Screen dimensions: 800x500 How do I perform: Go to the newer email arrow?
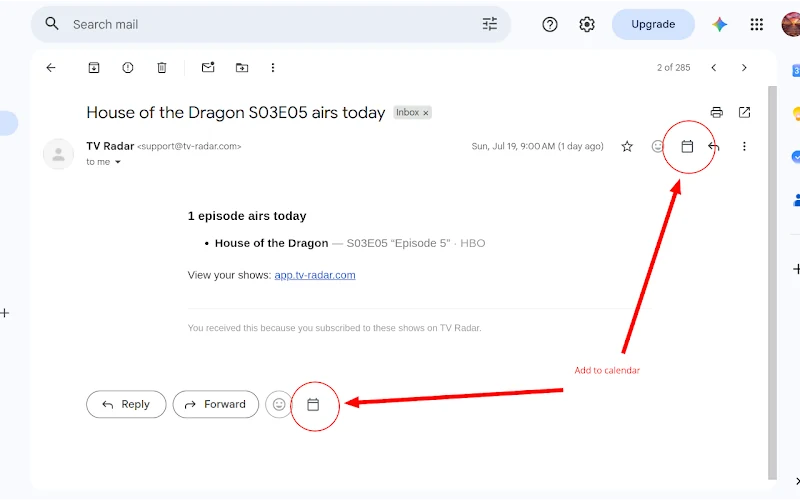714,67
